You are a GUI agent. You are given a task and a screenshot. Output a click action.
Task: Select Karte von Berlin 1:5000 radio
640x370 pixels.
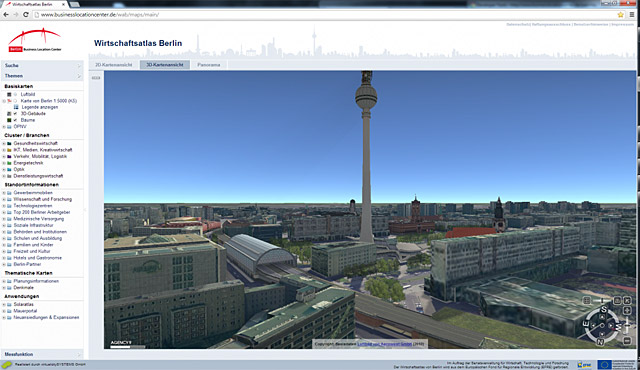click(x=16, y=101)
